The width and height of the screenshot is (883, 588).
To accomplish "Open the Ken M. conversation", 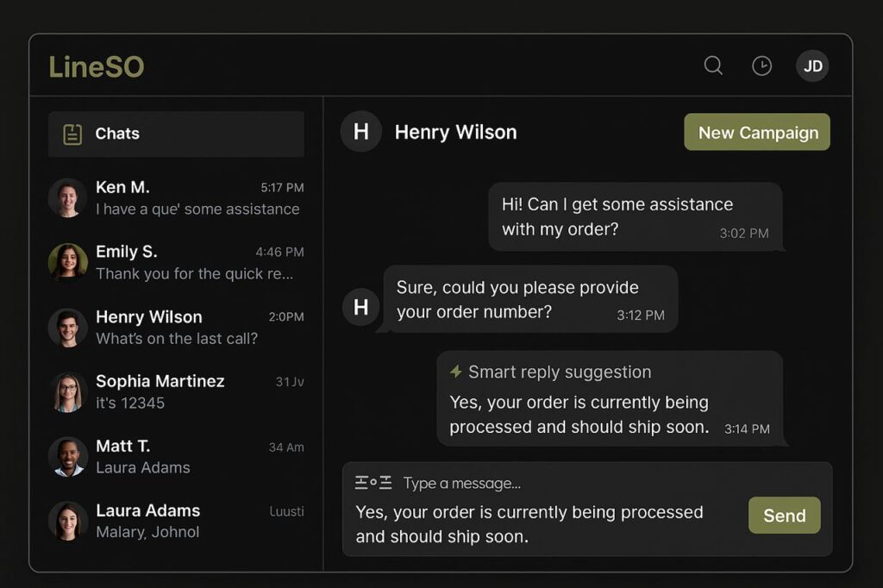I will [x=176, y=197].
